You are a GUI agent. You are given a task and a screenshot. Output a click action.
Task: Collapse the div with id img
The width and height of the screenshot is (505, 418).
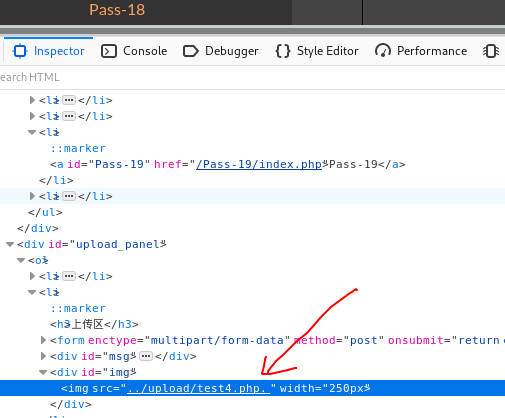tap(43, 372)
